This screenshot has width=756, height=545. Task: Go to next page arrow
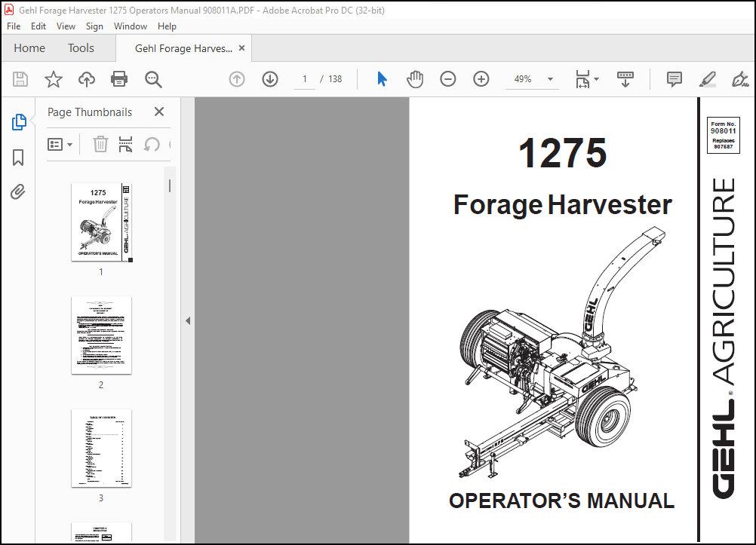tap(270, 79)
